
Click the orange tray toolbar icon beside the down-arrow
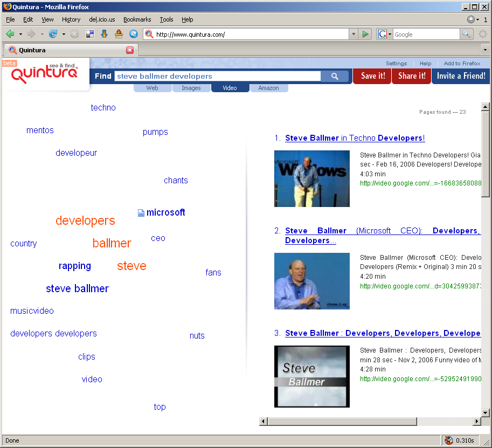pos(119,34)
